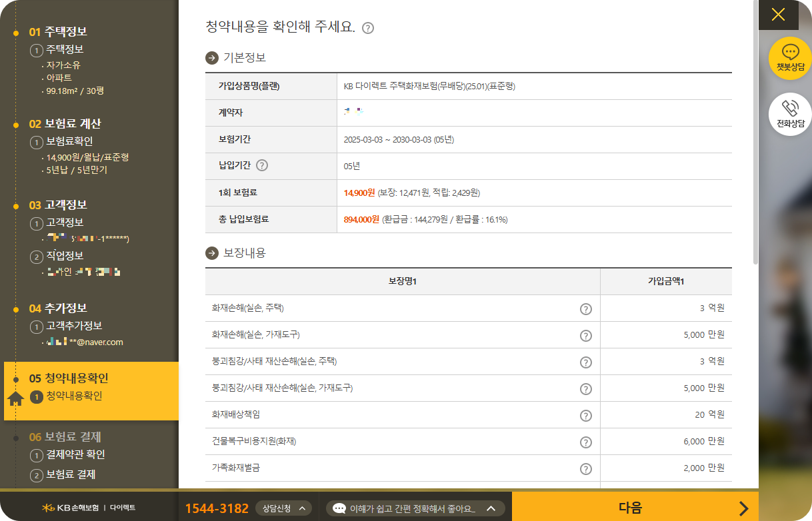The image size is (812, 521).
Task: Click review text 이해가 쉽고 간편 정확해서 좋아요
Action: [413, 508]
